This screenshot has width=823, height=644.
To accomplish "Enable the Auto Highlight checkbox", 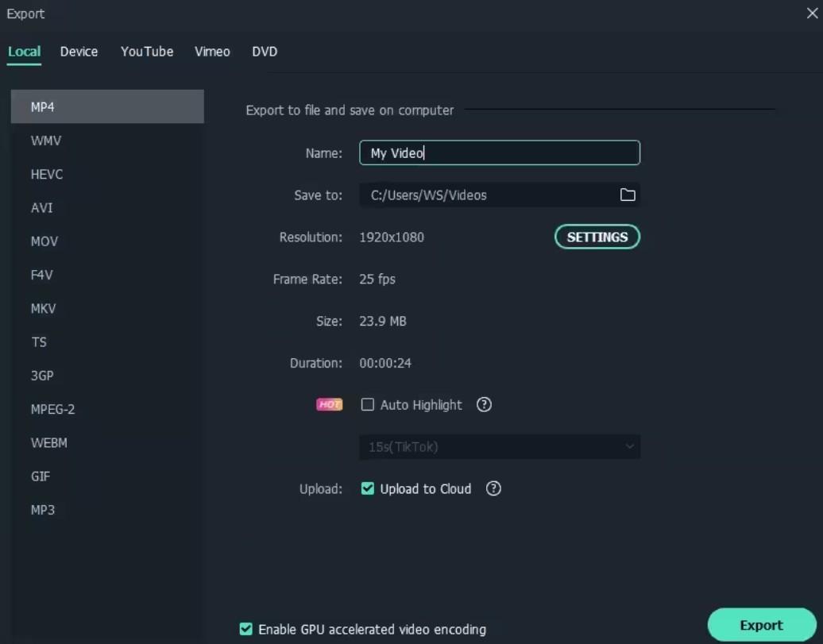I will tap(367, 405).
